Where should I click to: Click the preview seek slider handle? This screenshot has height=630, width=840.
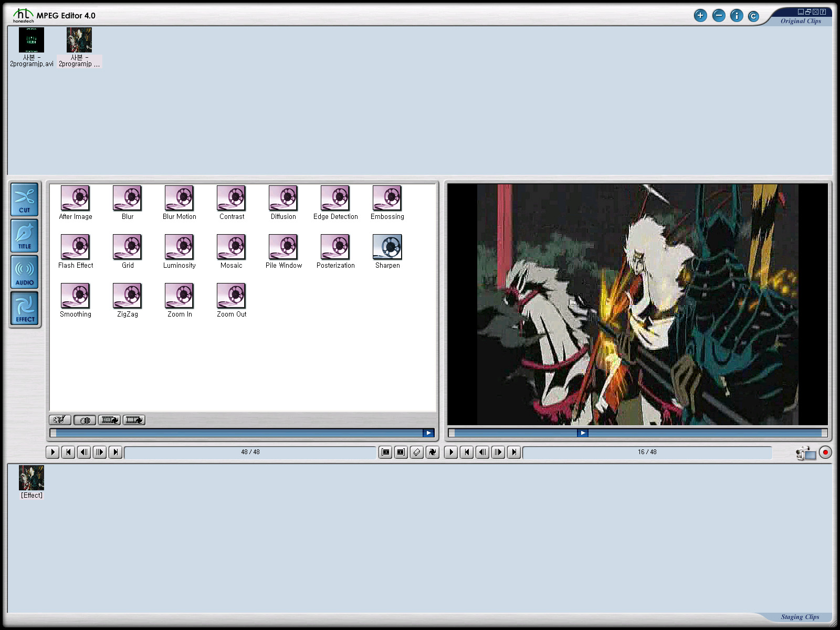pyautogui.click(x=583, y=433)
